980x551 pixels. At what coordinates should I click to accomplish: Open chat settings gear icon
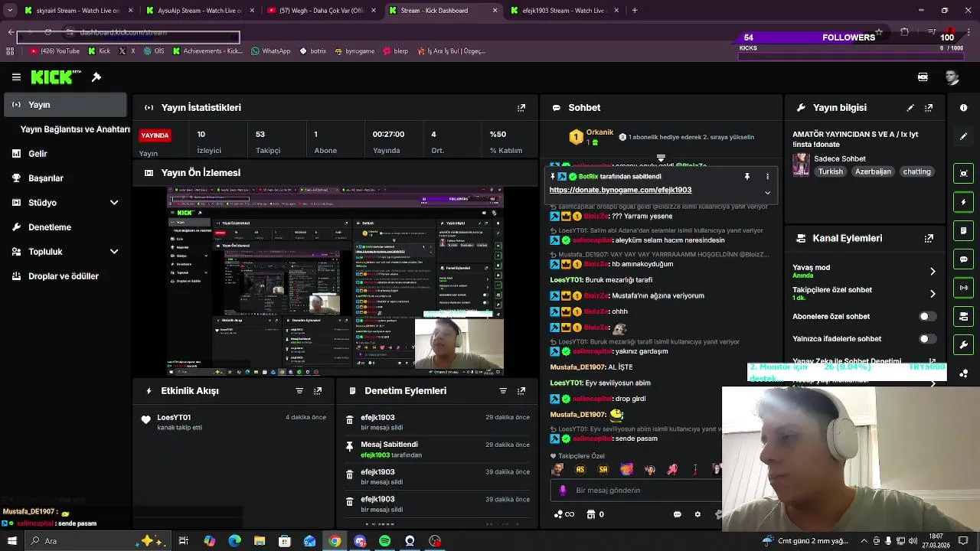click(697, 514)
